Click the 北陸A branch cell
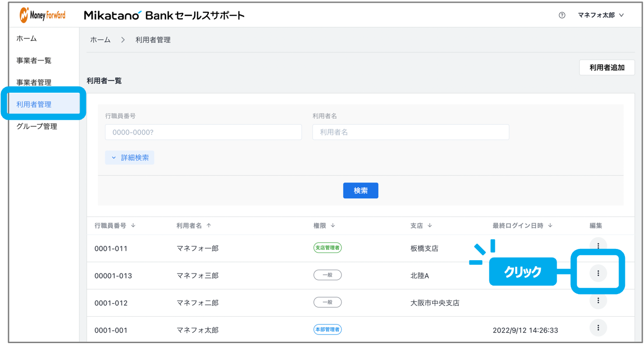Screen dimensions: 644x344 pos(420,276)
